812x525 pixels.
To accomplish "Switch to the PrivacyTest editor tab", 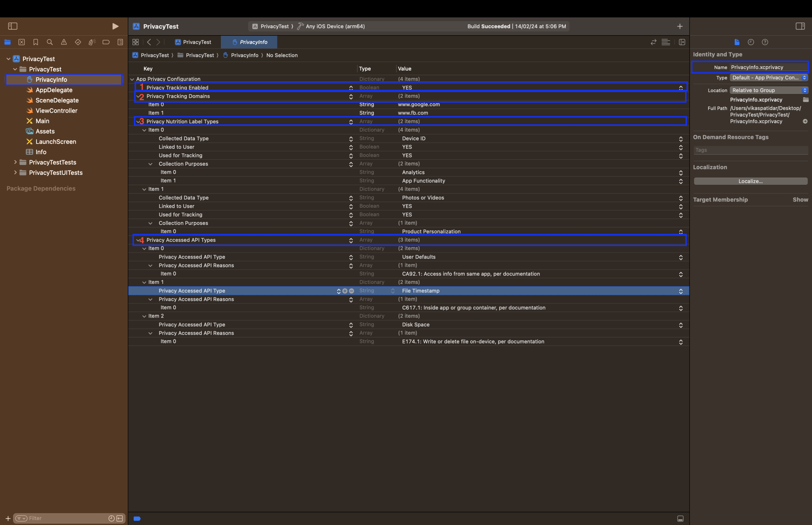I will click(193, 42).
